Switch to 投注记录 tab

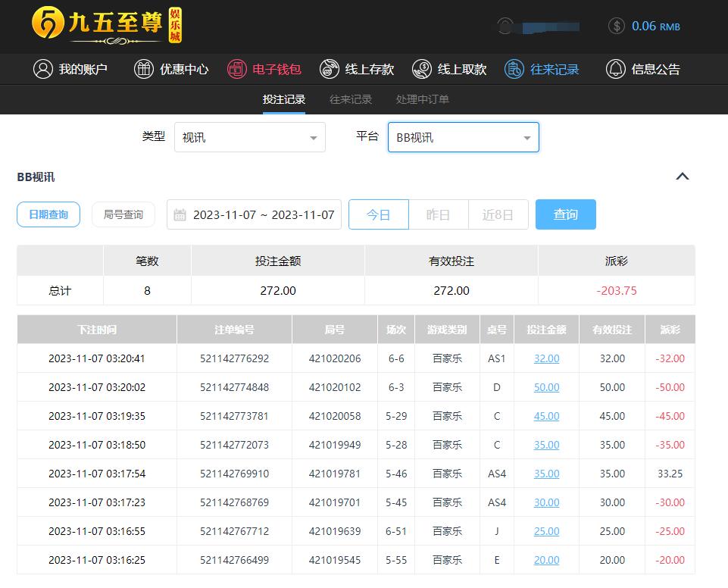(x=283, y=99)
